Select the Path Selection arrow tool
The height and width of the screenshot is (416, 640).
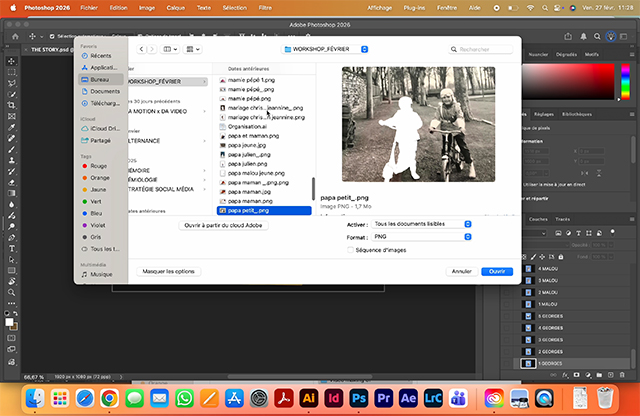pyautogui.click(x=11, y=260)
